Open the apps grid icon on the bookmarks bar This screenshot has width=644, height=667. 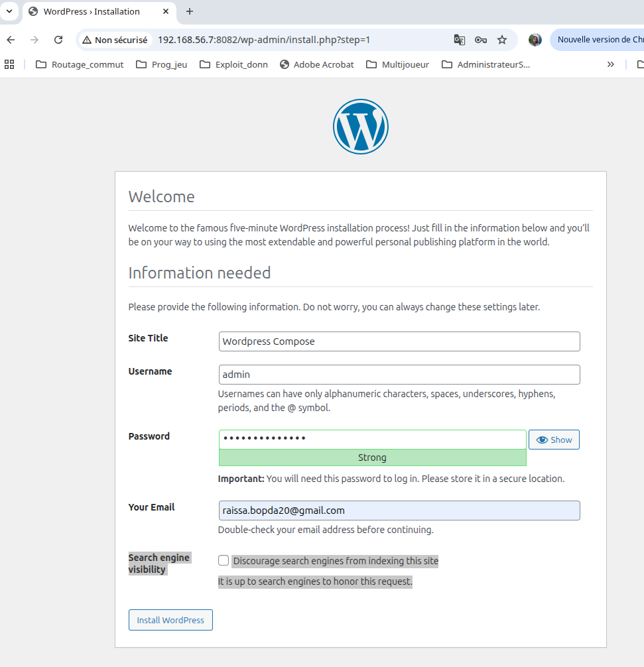9,64
